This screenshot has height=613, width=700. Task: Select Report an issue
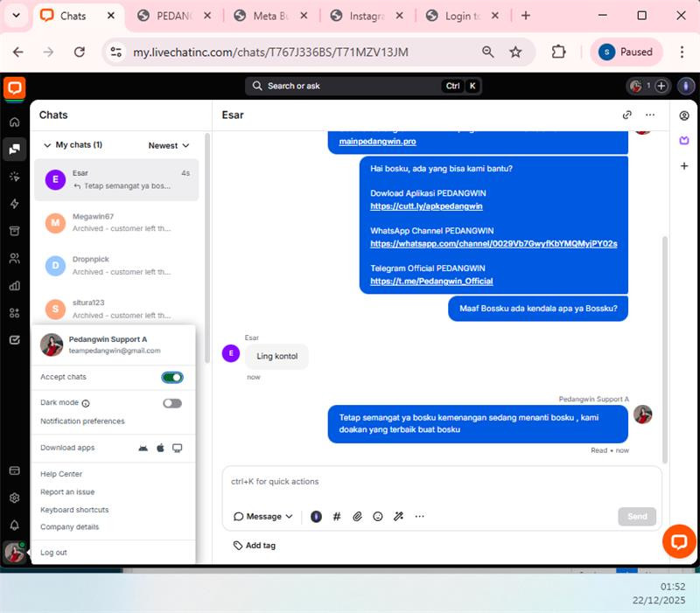click(67, 492)
